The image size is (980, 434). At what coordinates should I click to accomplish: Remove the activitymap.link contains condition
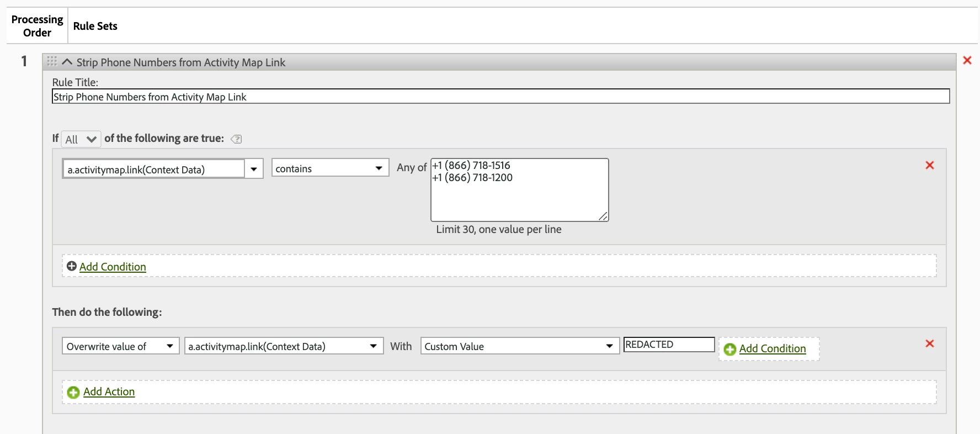(930, 165)
